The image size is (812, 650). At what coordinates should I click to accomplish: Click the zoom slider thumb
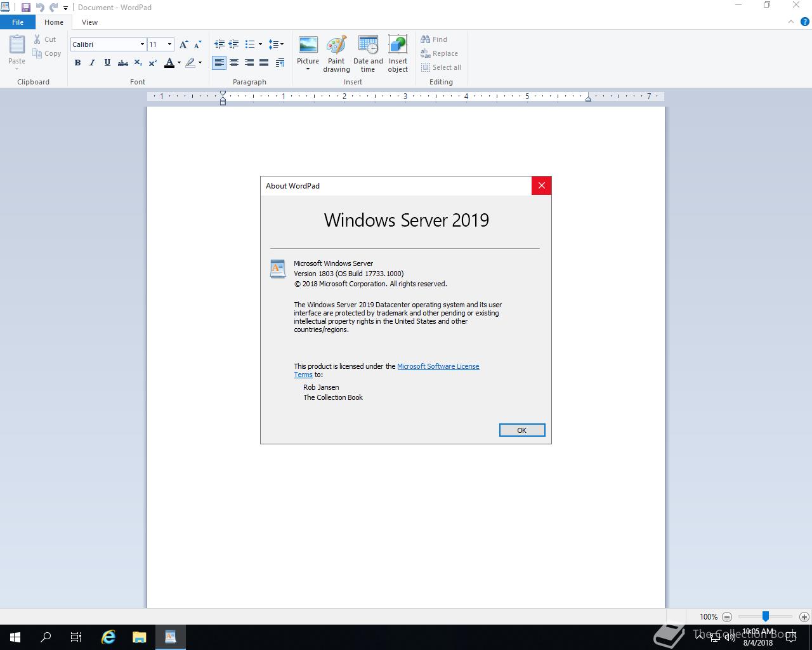tap(766, 616)
